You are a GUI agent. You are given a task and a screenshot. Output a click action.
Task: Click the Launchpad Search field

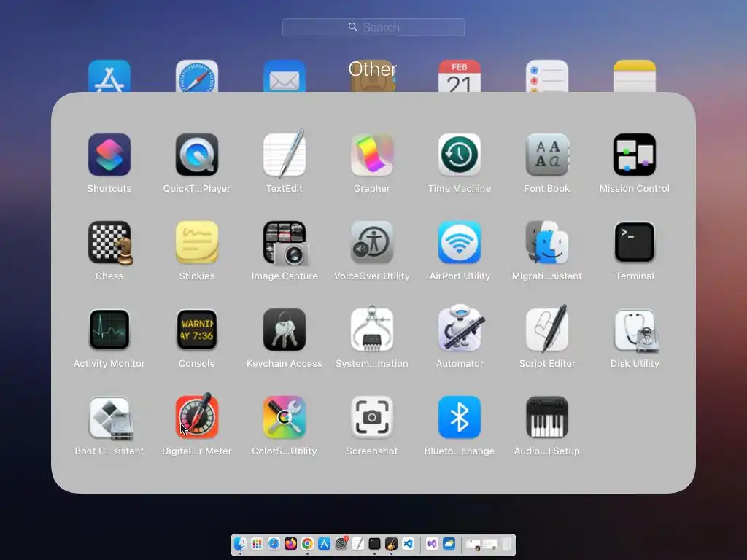373,27
